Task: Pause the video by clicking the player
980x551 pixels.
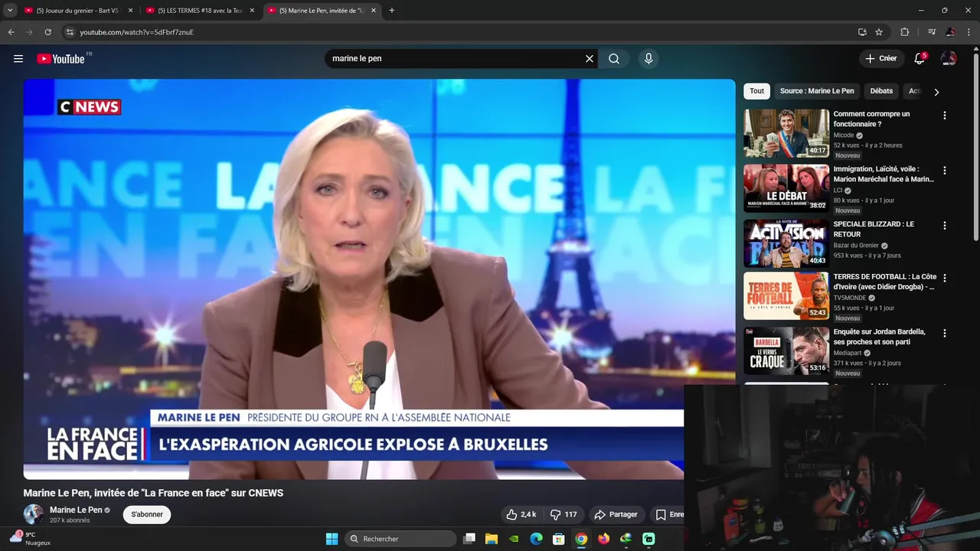Action: (x=379, y=279)
